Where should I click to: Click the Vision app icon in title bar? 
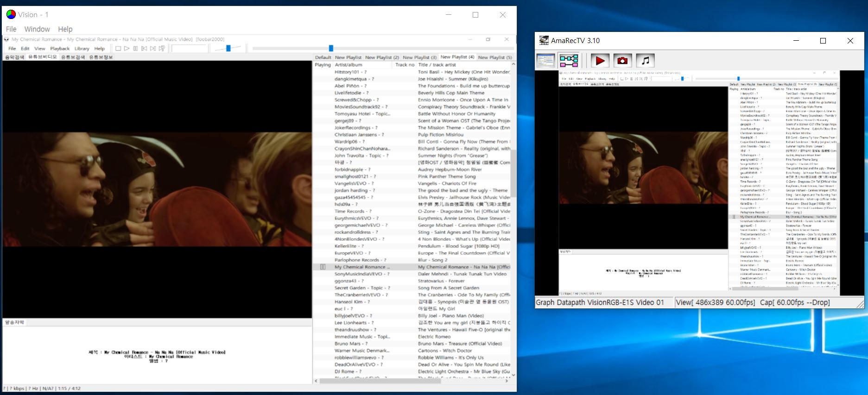pos(11,15)
